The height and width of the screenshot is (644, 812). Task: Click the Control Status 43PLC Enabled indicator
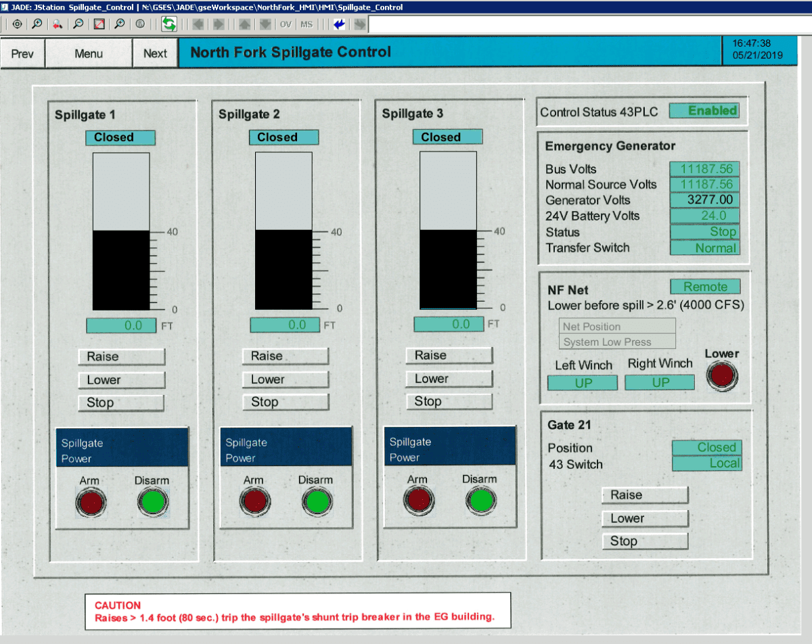[704, 111]
